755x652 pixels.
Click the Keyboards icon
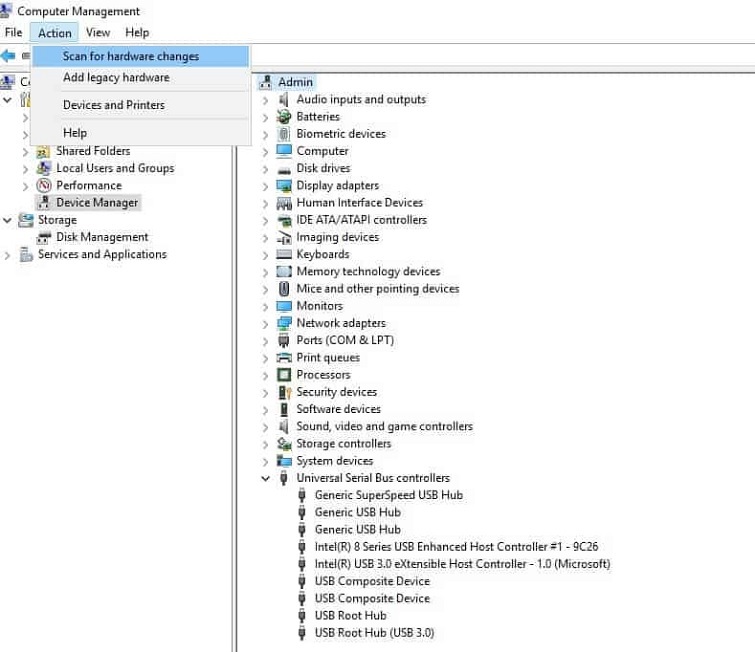pos(284,254)
